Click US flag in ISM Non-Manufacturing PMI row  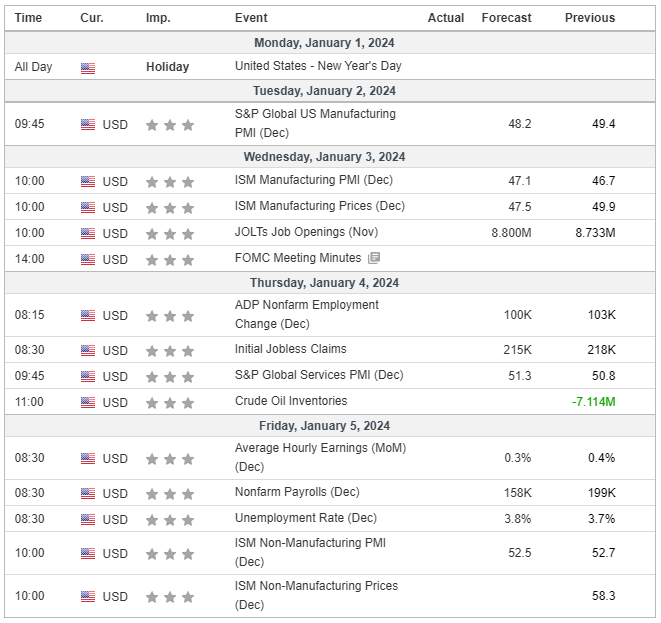pos(88,553)
